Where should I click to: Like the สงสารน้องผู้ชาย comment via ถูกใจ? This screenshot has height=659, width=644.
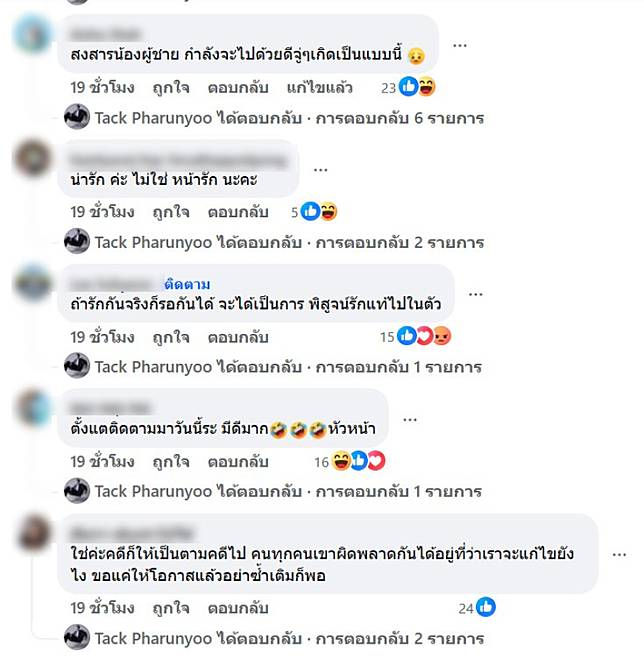tap(171, 88)
